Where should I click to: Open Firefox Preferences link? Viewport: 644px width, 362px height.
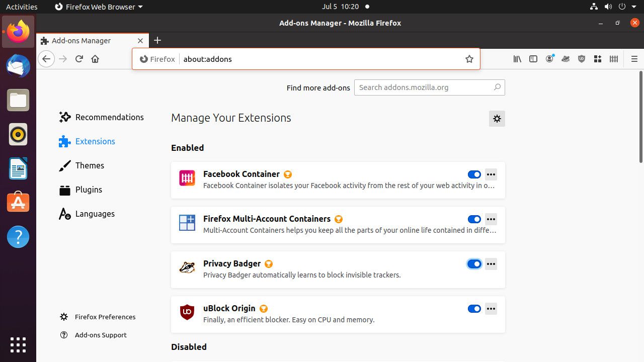[x=98, y=317]
